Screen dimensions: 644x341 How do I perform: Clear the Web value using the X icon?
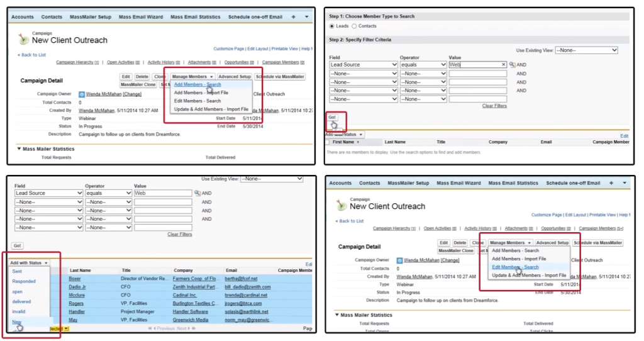pyautogui.click(x=503, y=65)
